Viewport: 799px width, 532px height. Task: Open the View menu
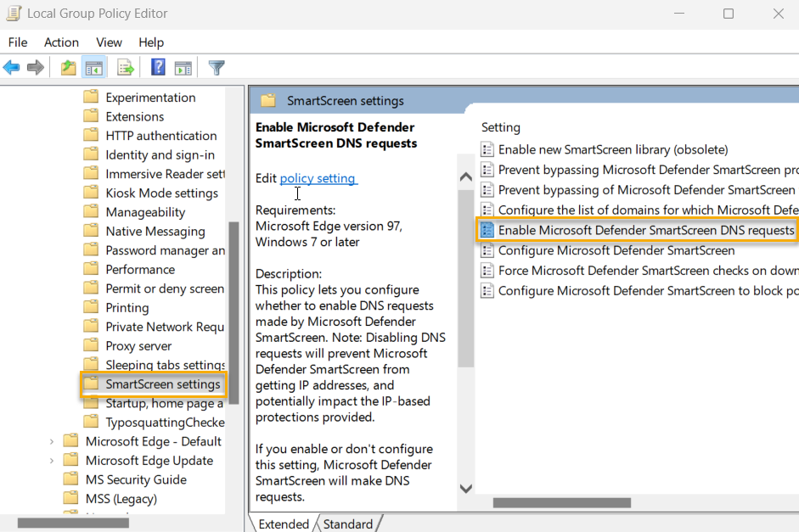click(109, 42)
